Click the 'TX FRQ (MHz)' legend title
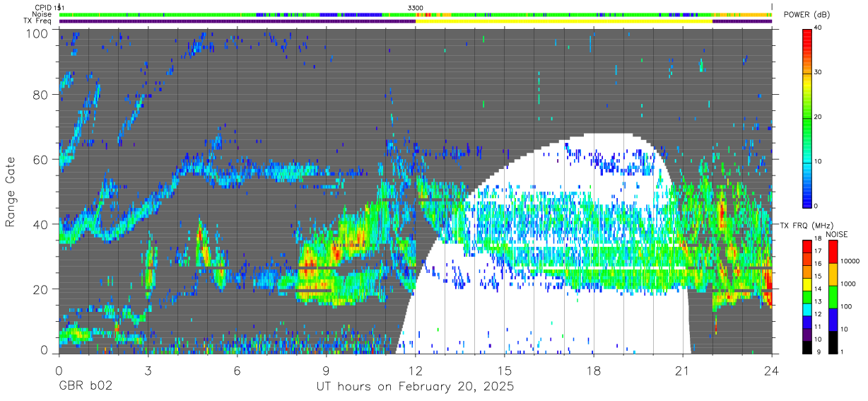This screenshot has width=868, height=401. click(x=806, y=226)
